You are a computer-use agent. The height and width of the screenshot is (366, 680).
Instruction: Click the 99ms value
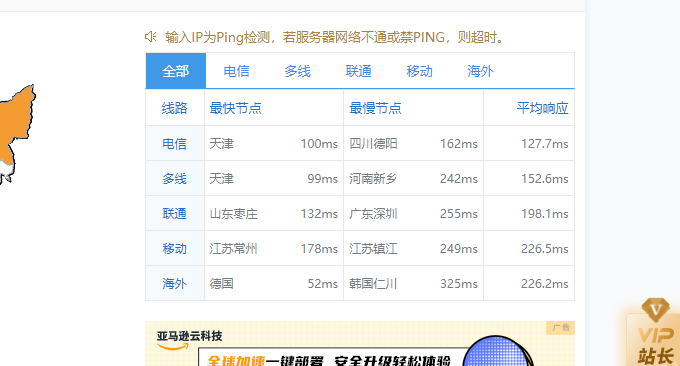pos(322,179)
